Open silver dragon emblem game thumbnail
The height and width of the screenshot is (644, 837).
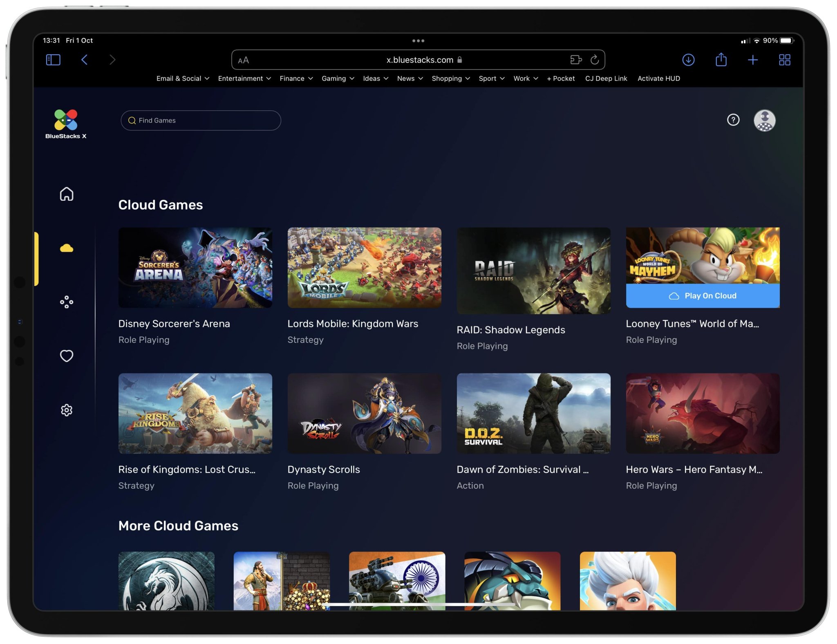(166, 581)
